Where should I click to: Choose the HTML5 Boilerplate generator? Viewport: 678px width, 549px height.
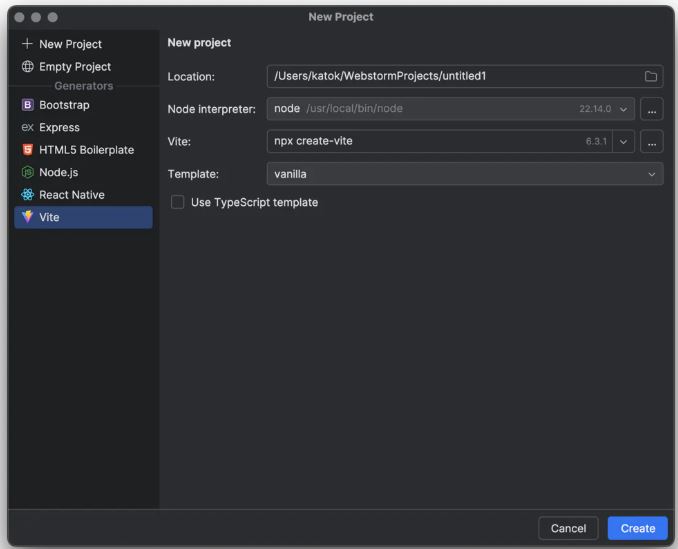click(x=83, y=150)
